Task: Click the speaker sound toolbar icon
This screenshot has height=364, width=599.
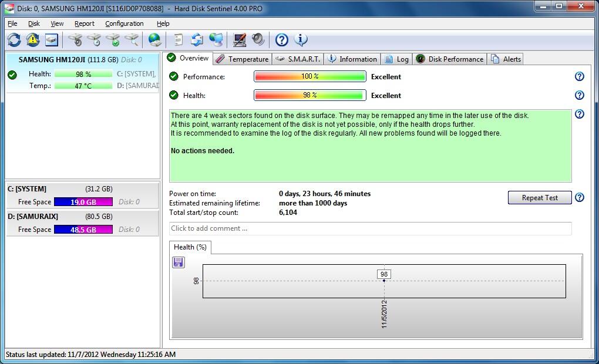Action: pos(258,40)
